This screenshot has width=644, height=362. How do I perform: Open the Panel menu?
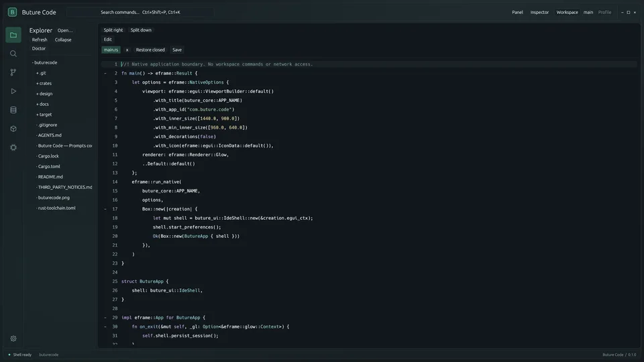click(517, 12)
